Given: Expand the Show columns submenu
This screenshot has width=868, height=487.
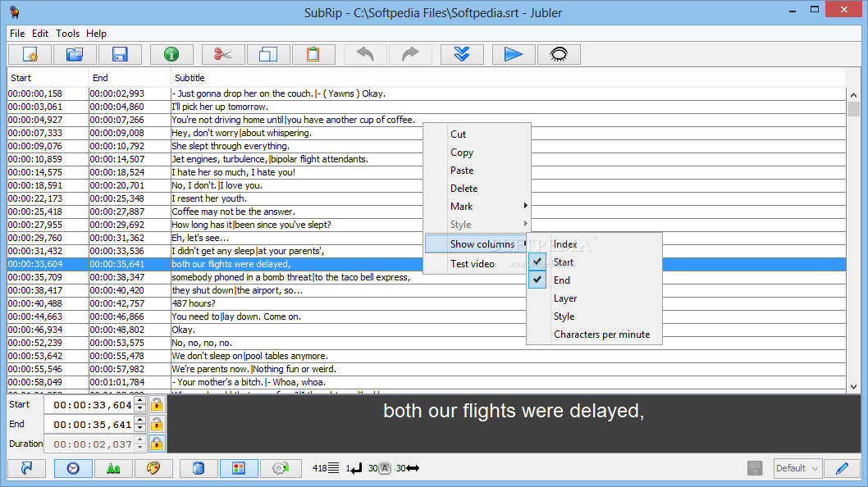Looking at the screenshot, I should click(x=477, y=244).
